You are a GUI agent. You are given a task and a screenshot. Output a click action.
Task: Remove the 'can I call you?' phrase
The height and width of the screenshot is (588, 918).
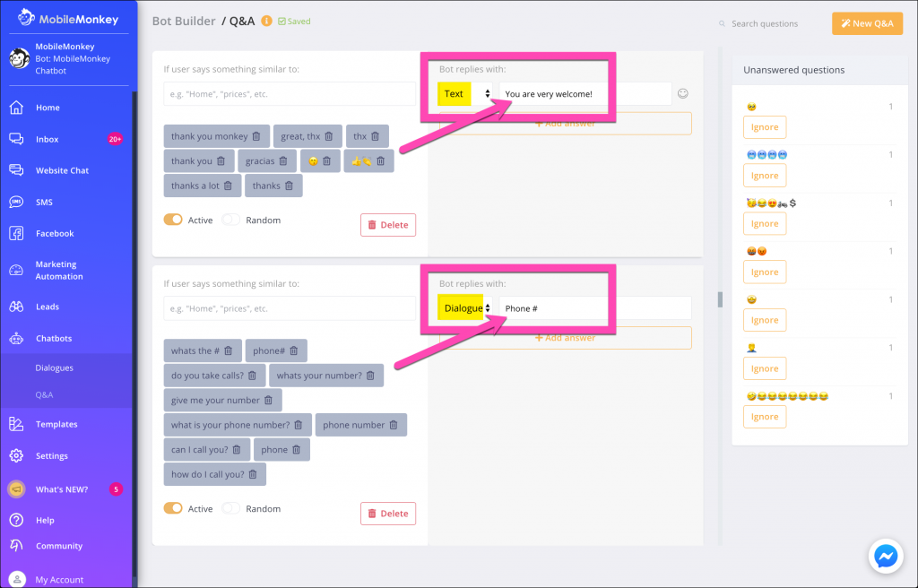(237, 450)
